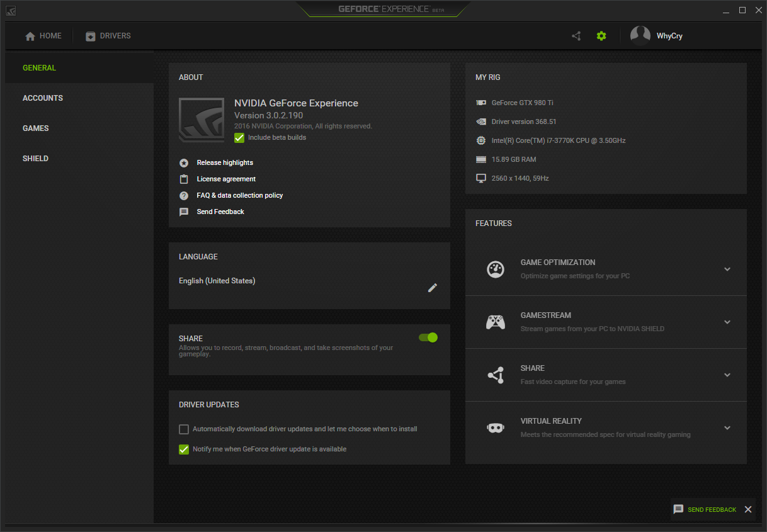Click the CPU chip icon

(481, 140)
